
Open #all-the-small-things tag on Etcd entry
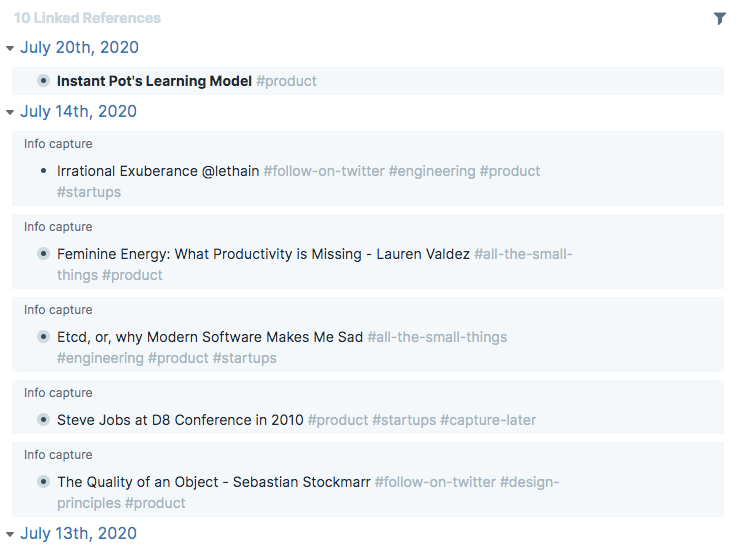click(x=437, y=337)
